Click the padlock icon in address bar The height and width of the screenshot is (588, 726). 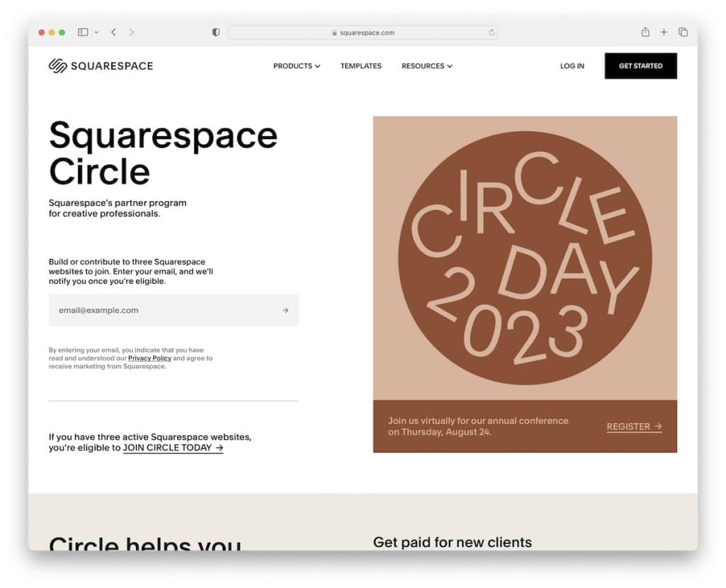(335, 33)
